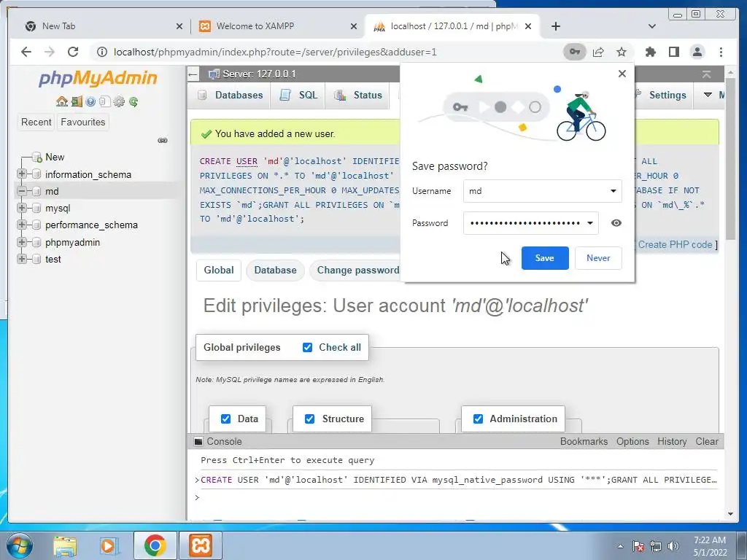The height and width of the screenshot is (560, 747).
Task: Open console Bookmarks
Action: [x=584, y=441]
